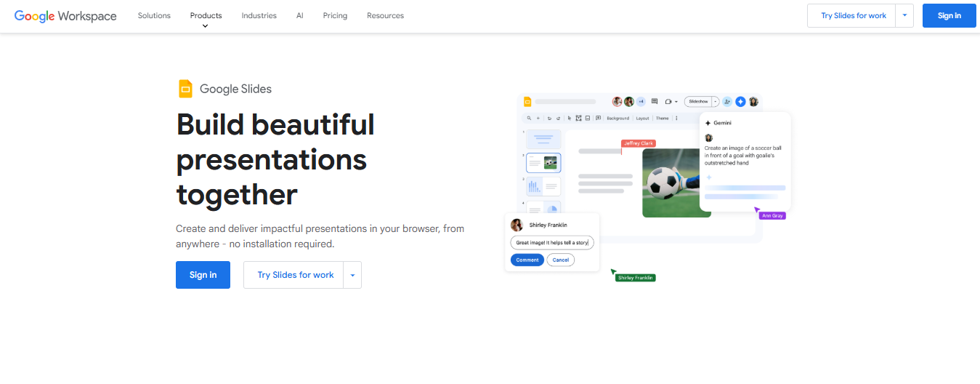Expand header Try Slides dropdown arrow

tap(904, 15)
